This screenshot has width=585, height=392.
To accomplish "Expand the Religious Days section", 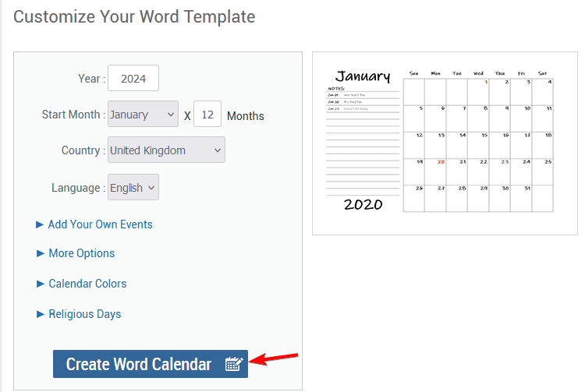I will click(x=85, y=314).
